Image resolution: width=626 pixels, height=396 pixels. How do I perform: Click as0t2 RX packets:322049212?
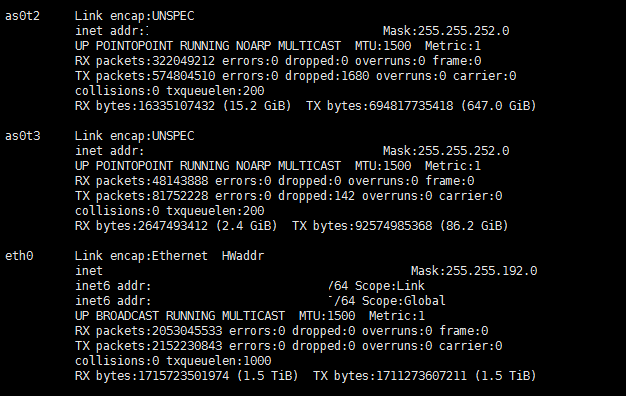[x=145, y=61]
